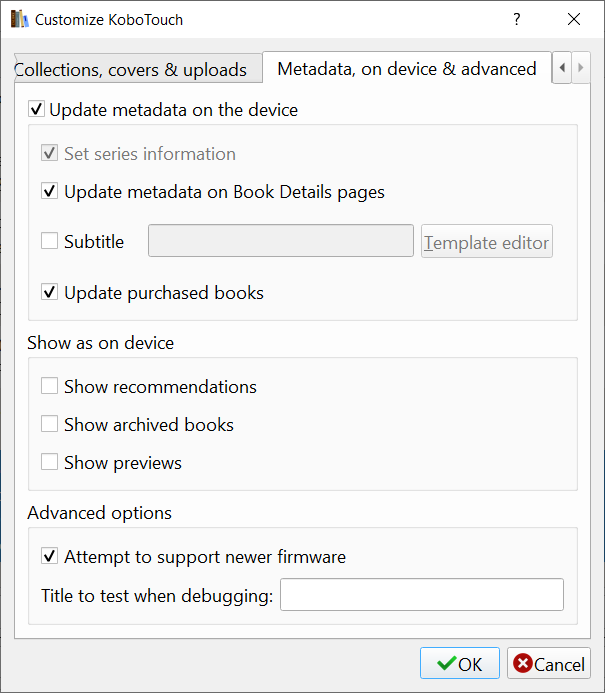Enable the Subtitle checkbox
Screen dimensions: 605x693
pos(50,241)
